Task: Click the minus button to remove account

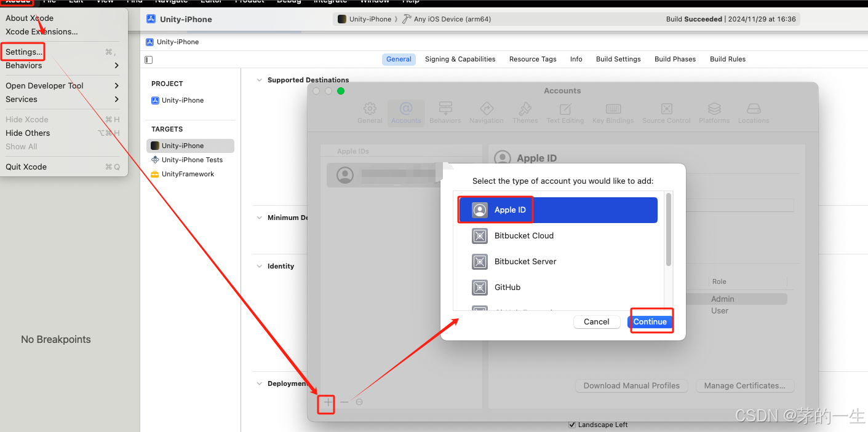Action: 344,402
